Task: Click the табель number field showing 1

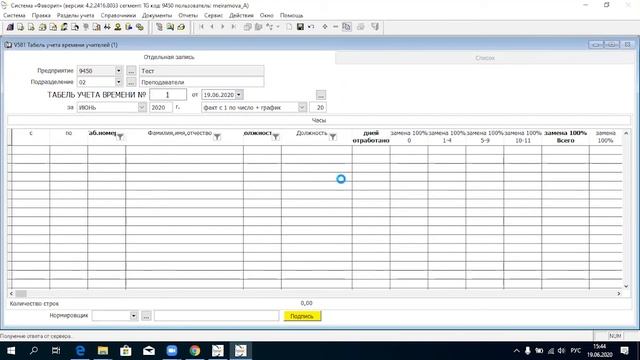Action: 168,95
